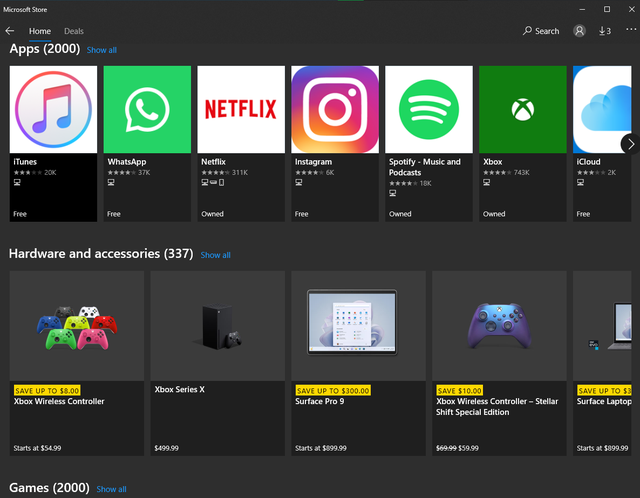Click the 'Apps (2000)' heading
The height and width of the screenshot is (498, 640).
point(44,49)
